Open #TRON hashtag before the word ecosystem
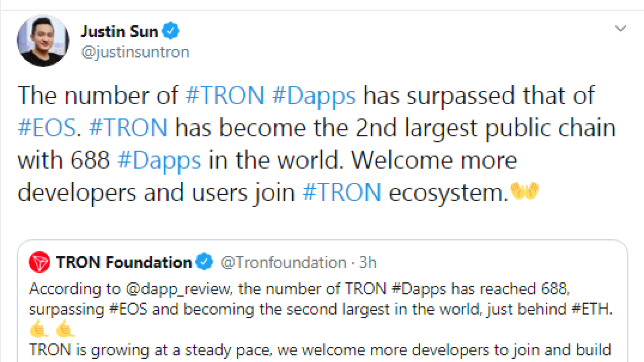The width and height of the screenshot is (644, 362). pyautogui.click(x=342, y=192)
